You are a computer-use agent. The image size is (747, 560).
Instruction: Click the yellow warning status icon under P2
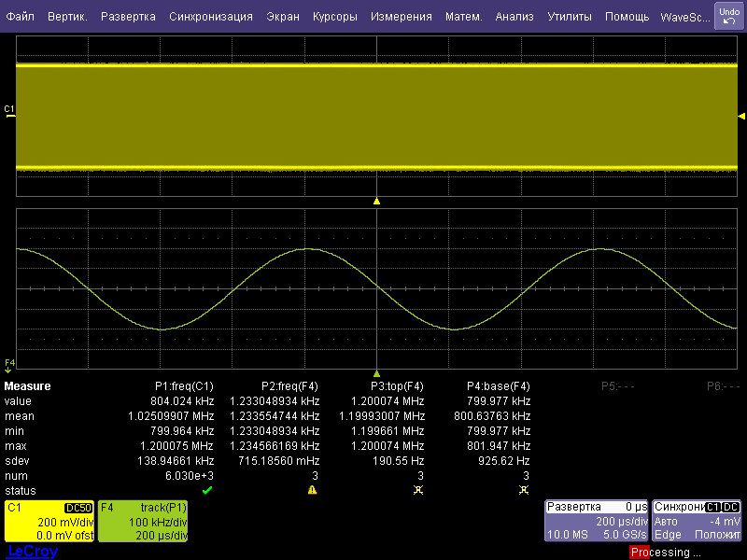point(313,490)
